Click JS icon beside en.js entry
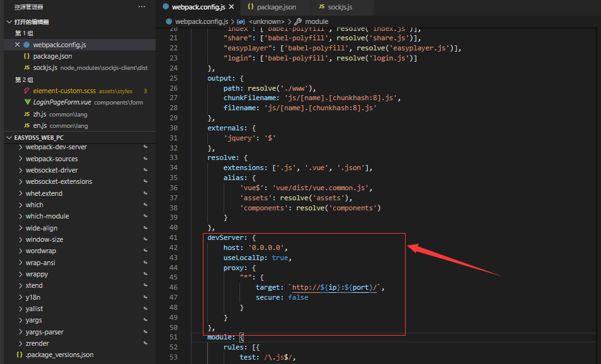The image size is (601, 364). [27, 125]
